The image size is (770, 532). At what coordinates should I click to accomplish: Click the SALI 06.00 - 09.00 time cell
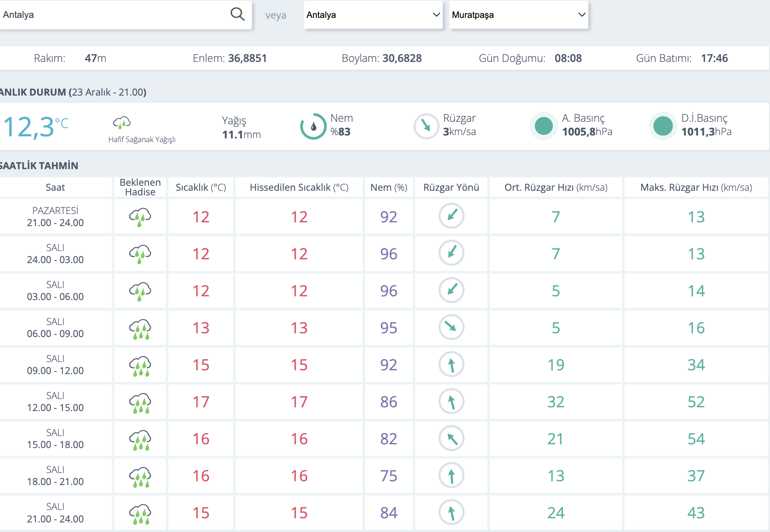tap(55, 328)
